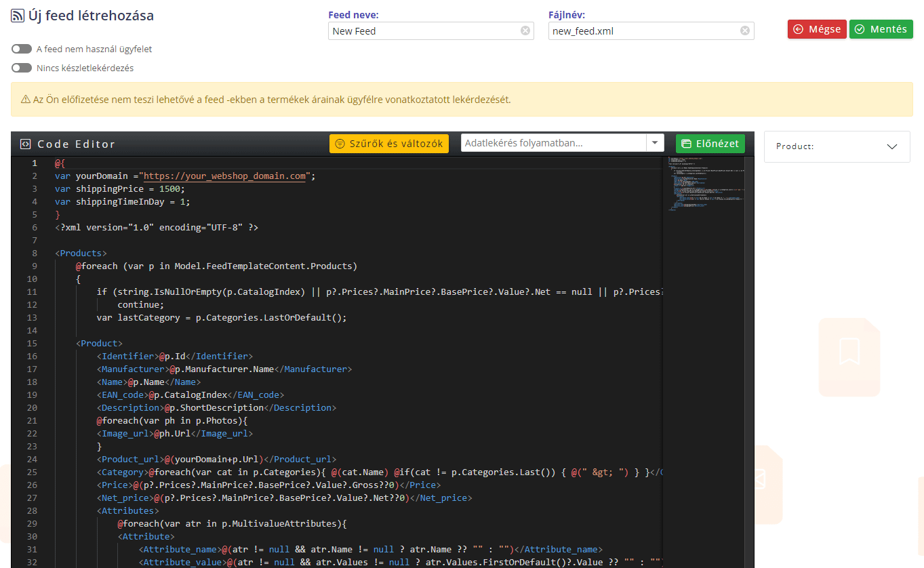Click the Előnézet preview button

click(x=710, y=144)
